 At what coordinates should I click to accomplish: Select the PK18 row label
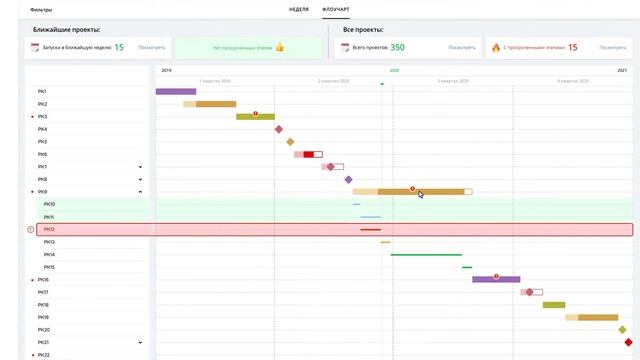43,305
